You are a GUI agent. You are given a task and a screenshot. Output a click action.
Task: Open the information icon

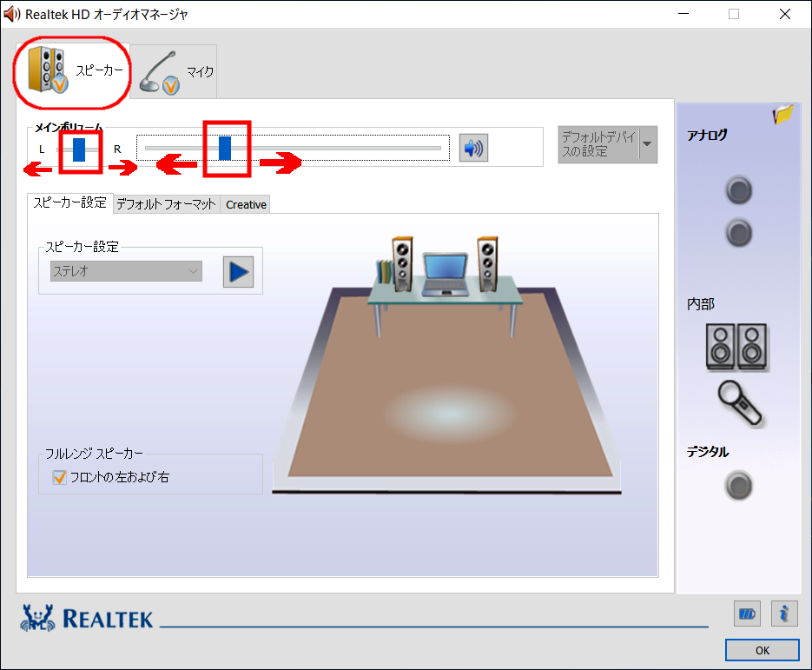pos(784,614)
